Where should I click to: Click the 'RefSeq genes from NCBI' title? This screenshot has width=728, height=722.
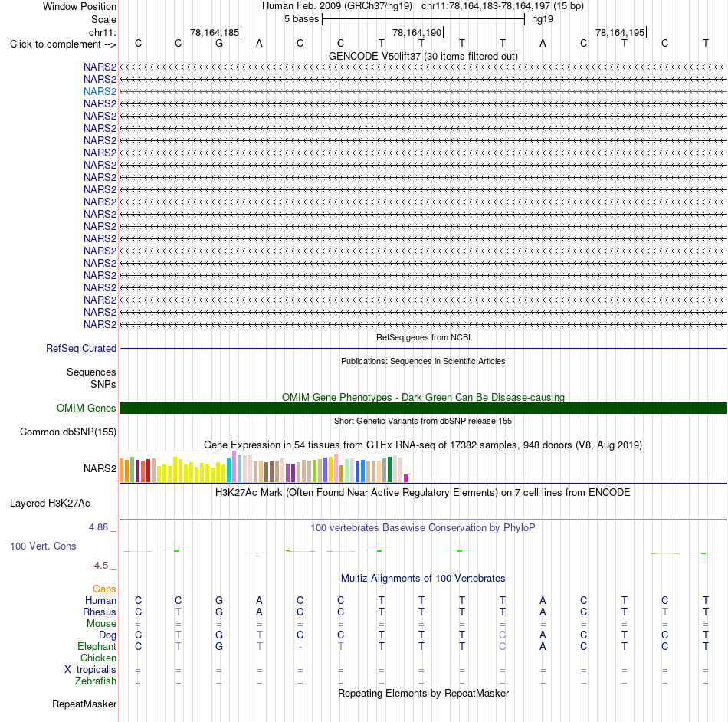423,337
